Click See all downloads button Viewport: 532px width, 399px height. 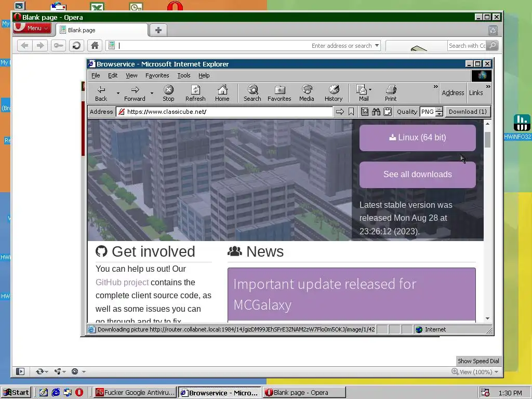pos(418,175)
